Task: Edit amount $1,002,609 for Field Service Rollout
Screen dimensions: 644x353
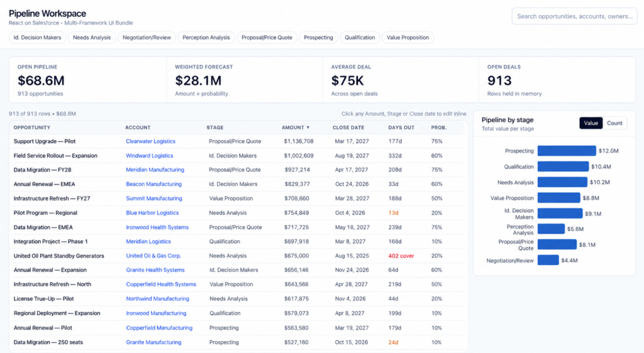Action: coord(299,156)
